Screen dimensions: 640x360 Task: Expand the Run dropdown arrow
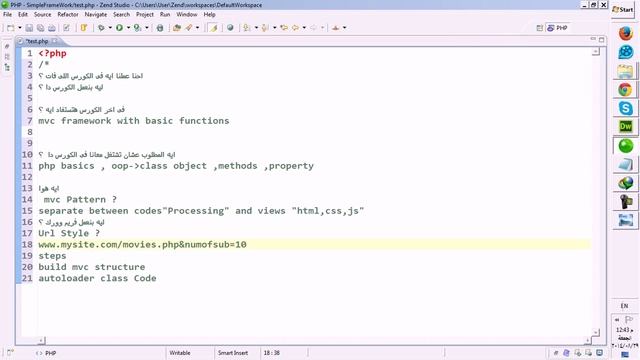pos(128,28)
